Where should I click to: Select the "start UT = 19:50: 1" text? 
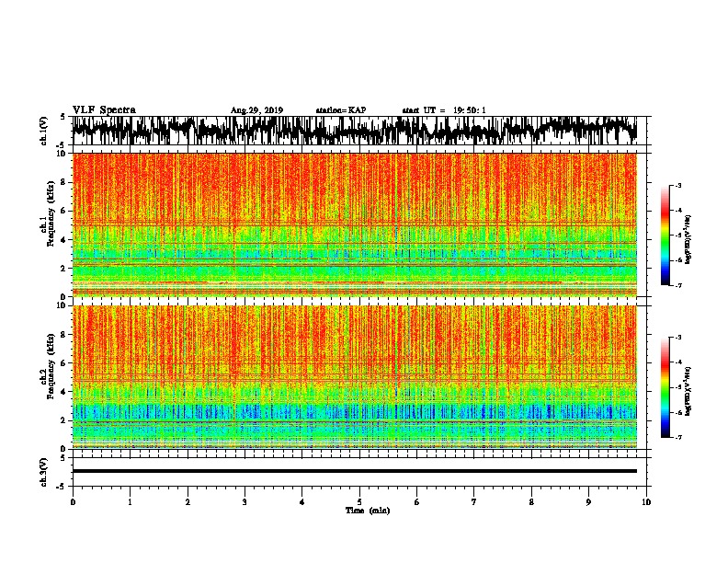444,110
